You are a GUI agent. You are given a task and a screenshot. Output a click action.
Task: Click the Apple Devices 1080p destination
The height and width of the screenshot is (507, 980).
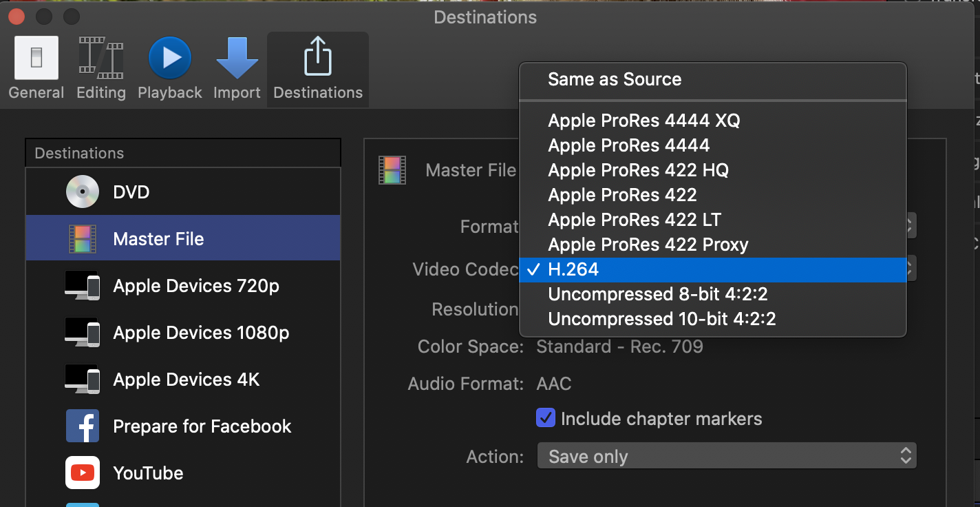point(201,333)
